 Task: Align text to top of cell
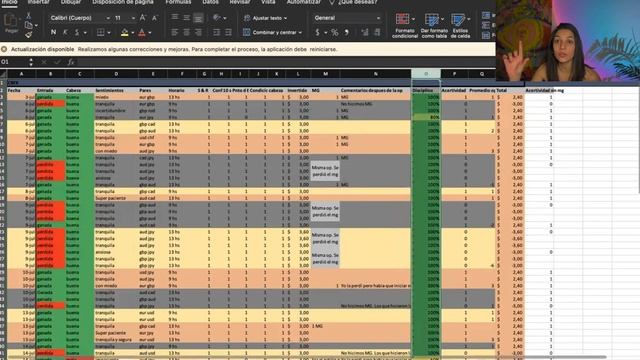point(175,17)
